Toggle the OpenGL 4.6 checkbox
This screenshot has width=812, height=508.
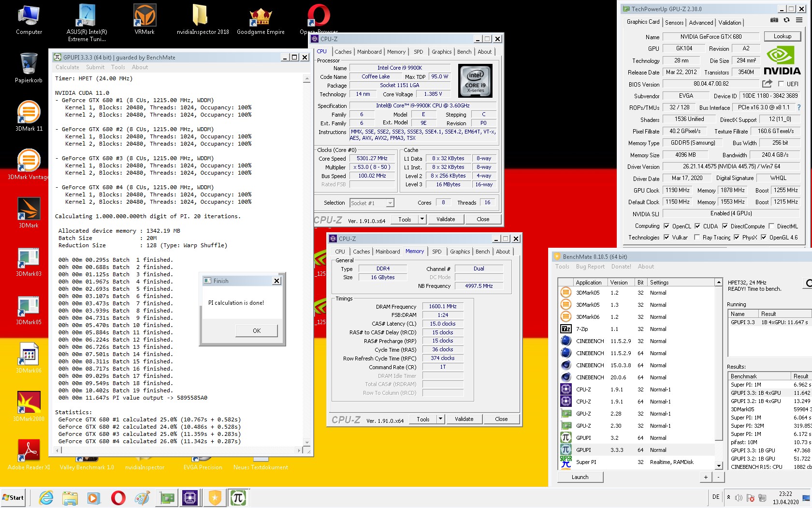[764, 237]
